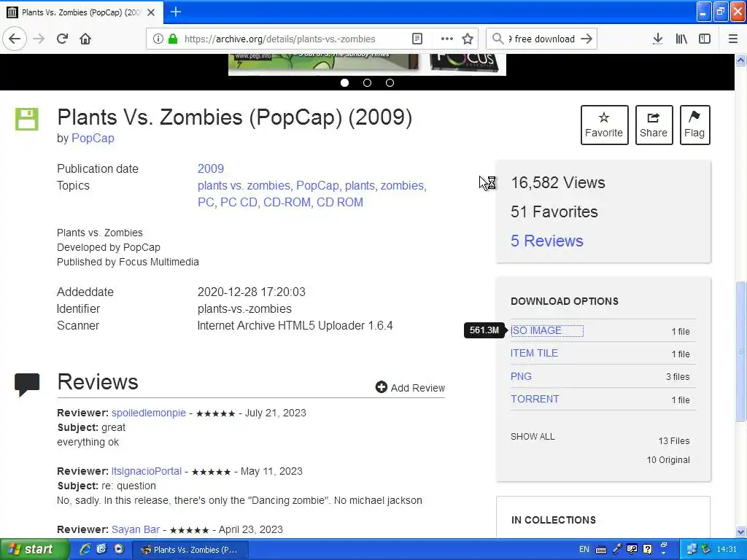Bookmark this page with the star icon

click(468, 39)
